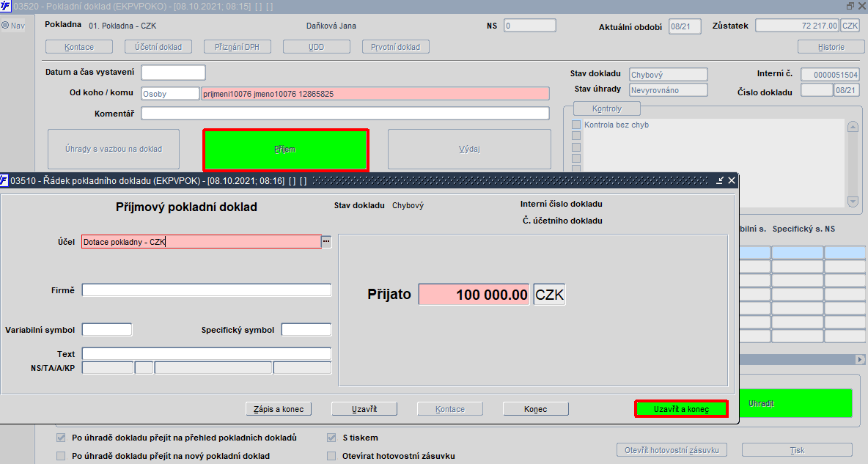Click the Specifický symbol field

(x=306, y=329)
